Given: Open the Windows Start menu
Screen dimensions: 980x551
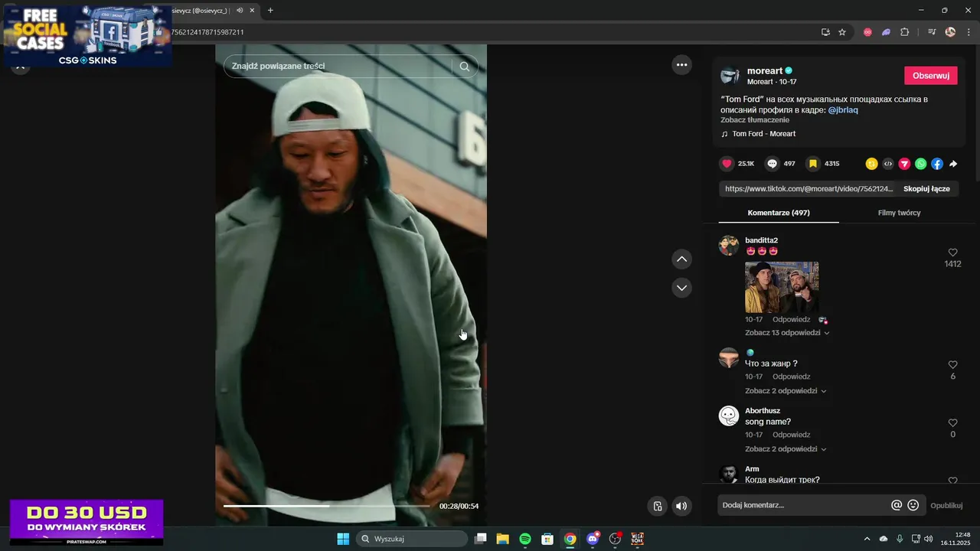Looking at the screenshot, I should coord(343,539).
